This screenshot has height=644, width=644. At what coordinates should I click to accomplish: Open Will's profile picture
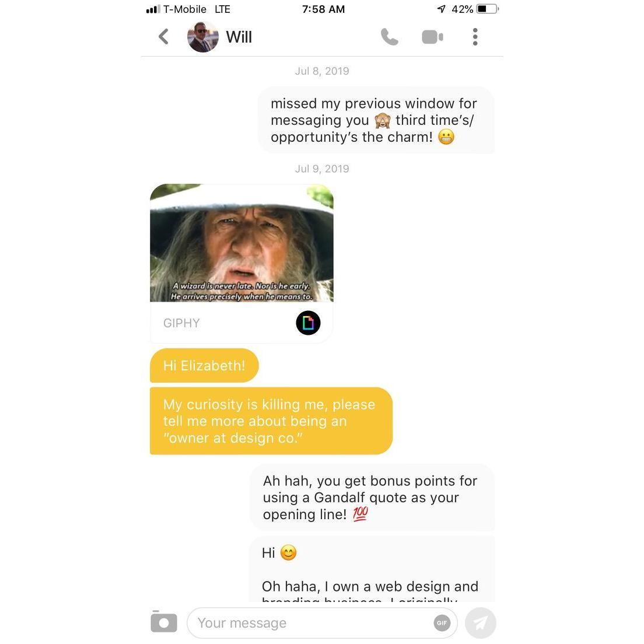click(x=203, y=37)
